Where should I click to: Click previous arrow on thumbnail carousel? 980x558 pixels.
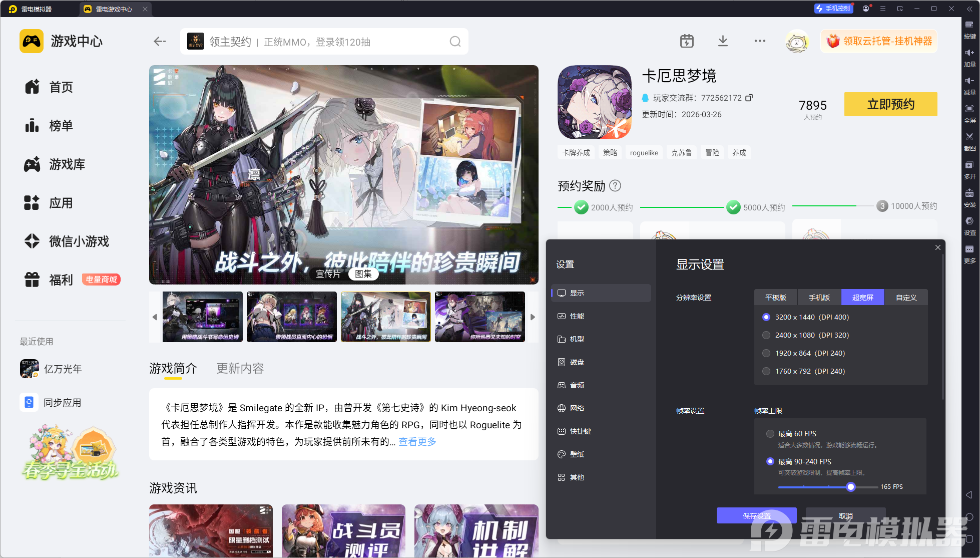(155, 317)
